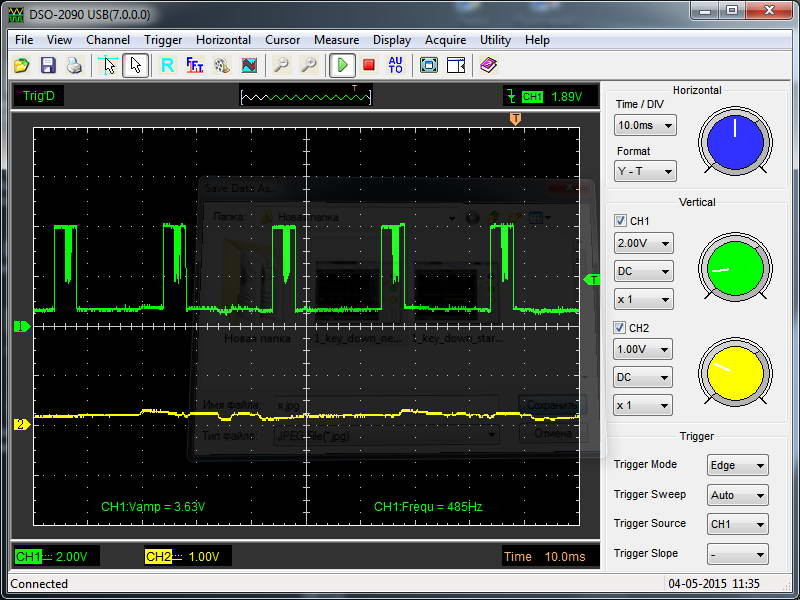
Task: Open the Acquire menu
Action: tap(445, 40)
